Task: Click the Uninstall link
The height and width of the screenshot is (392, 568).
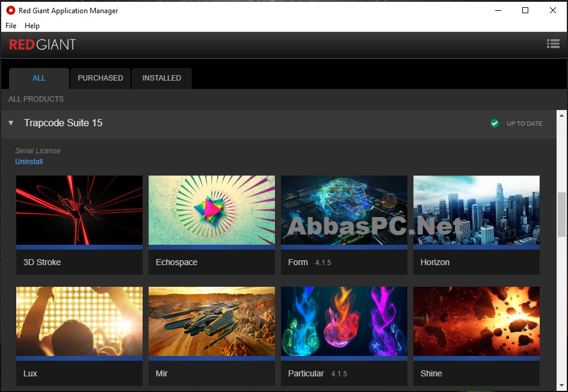Action: pos(29,162)
